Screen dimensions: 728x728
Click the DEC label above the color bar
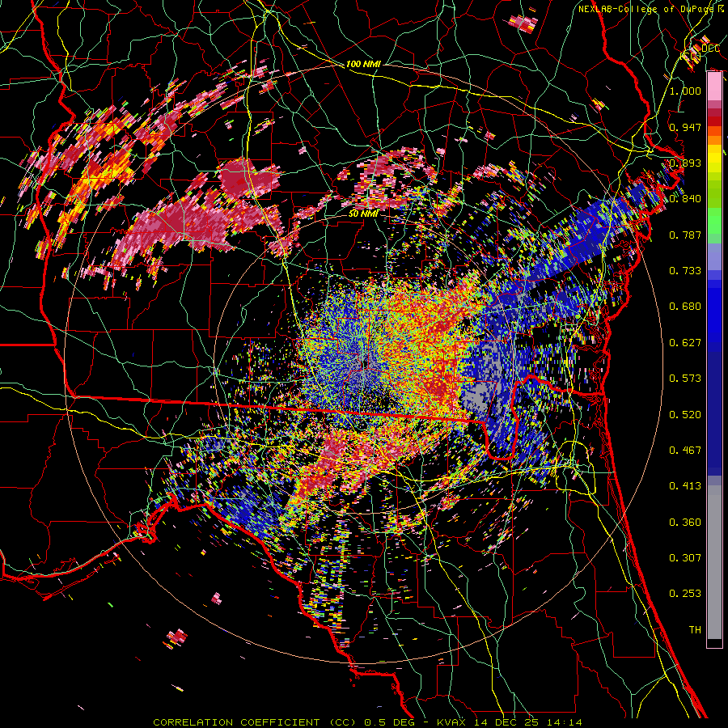click(x=710, y=49)
